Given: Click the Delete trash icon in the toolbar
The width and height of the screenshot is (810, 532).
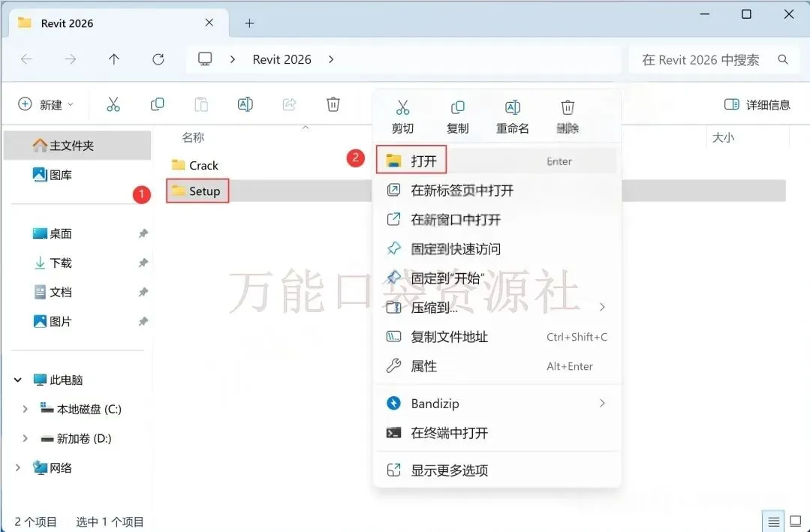Looking at the screenshot, I should click(333, 104).
